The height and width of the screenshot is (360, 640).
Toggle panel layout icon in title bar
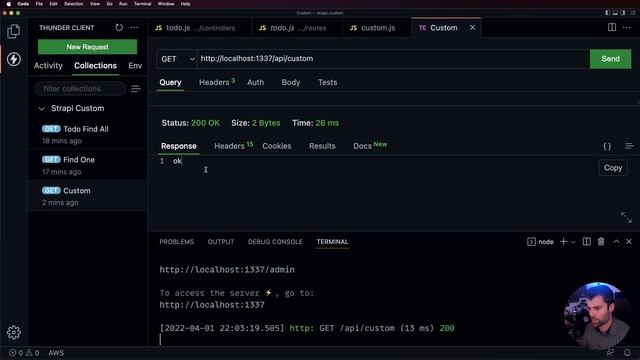615,13
